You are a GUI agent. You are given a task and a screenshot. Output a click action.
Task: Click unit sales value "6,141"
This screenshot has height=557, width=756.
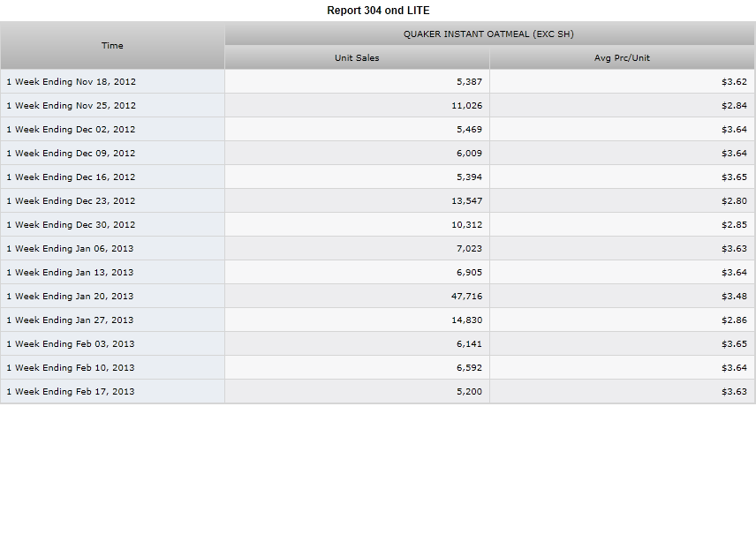(x=469, y=344)
